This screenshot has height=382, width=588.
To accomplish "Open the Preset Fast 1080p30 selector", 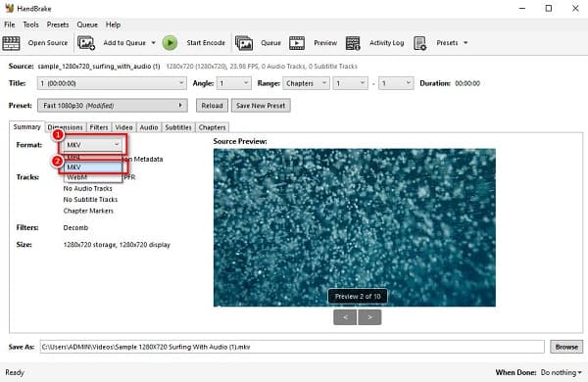I will (112, 106).
